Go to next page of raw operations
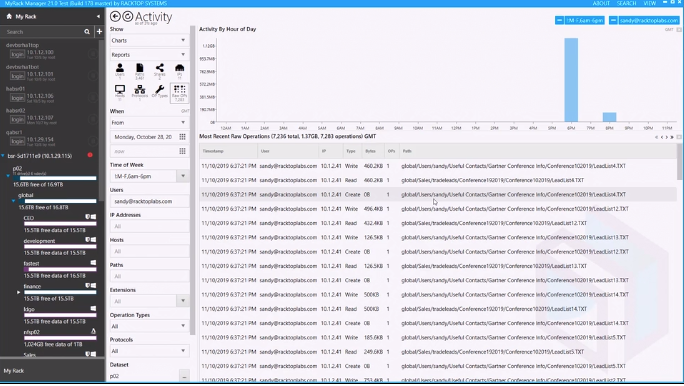Screen dimensions: 684x386 coord(667,137)
